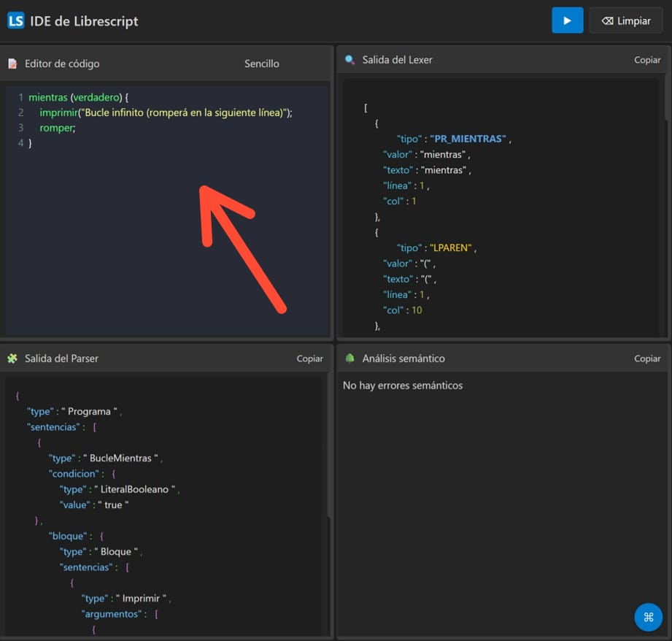The image size is (672, 641).
Task: Copy the semantic analysis output
Action: point(647,358)
